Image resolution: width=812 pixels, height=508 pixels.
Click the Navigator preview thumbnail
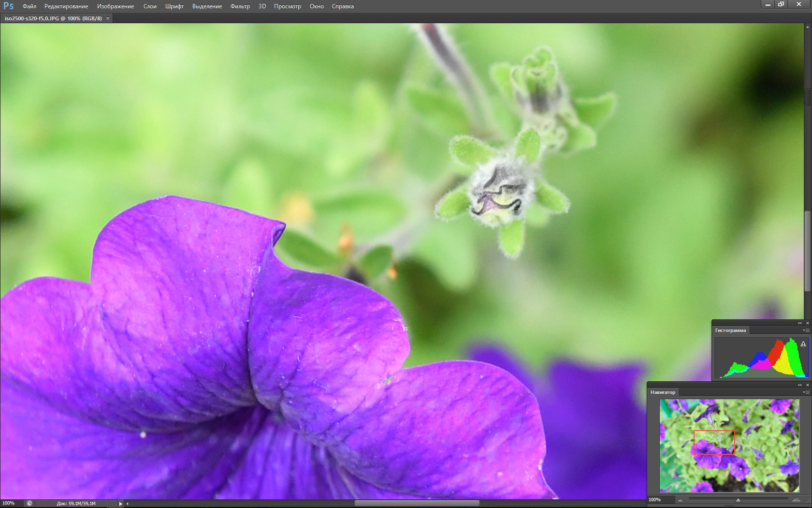[x=729, y=446]
